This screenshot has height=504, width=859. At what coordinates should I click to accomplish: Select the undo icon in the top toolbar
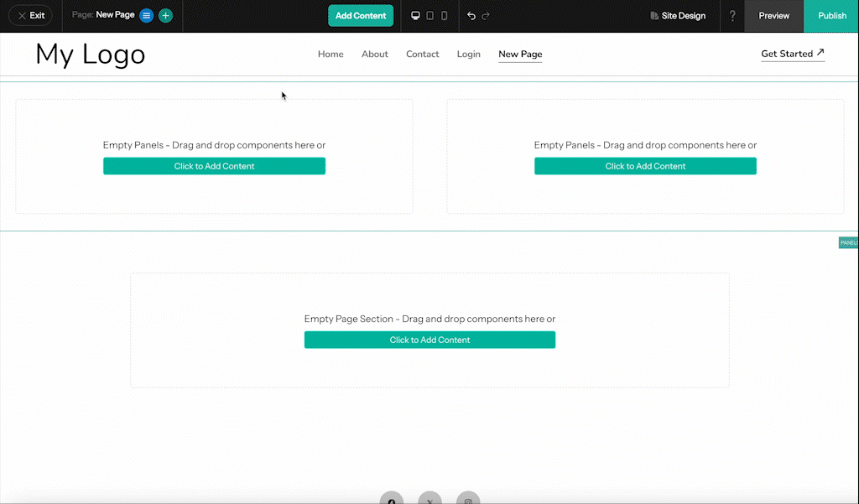click(472, 15)
